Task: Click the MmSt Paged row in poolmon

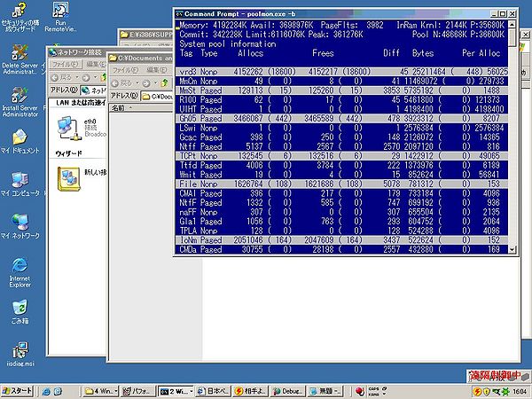Action: [341, 90]
